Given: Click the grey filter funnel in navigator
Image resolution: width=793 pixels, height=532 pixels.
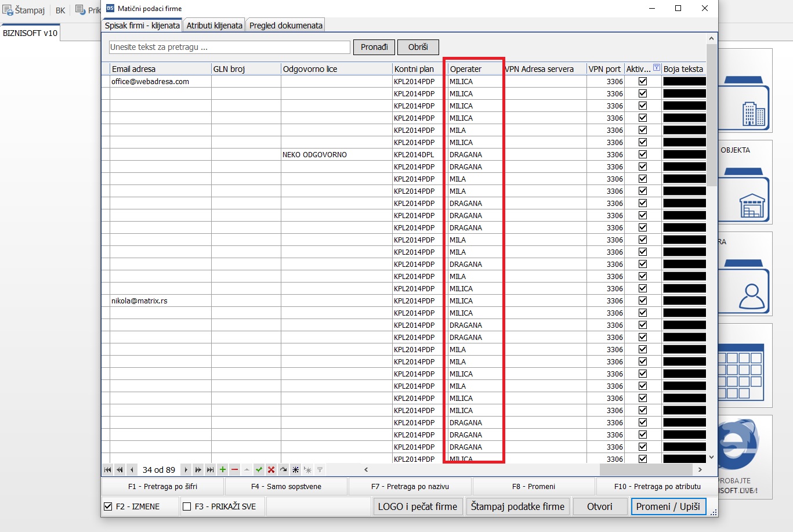Looking at the screenshot, I should [x=320, y=470].
